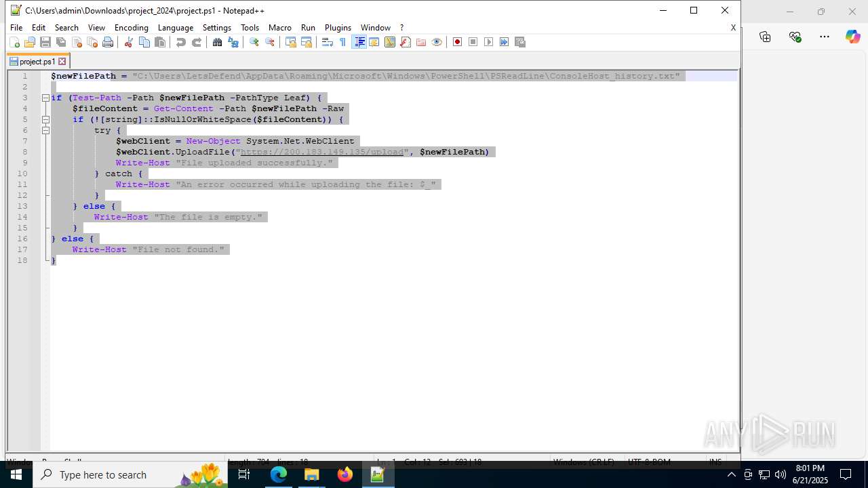Paste from clipboard toolbar icon
Image resolution: width=868 pixels, height=488 pixels.
[x=160, y=42]
